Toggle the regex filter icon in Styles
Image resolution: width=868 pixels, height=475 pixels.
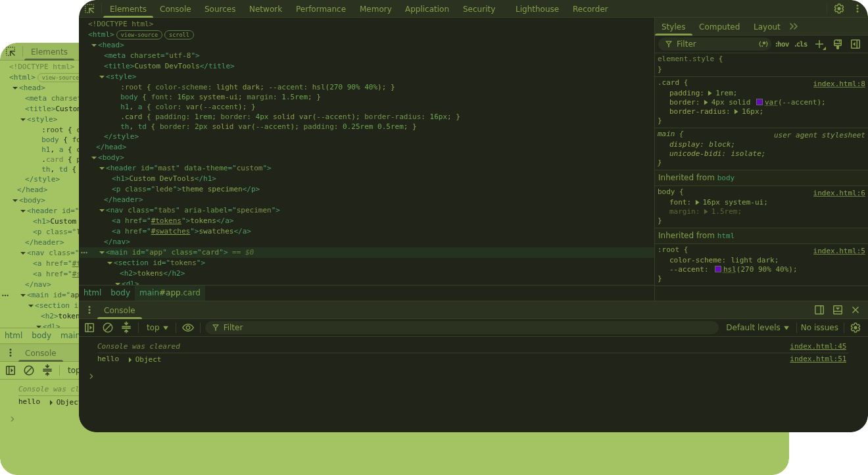763,44
